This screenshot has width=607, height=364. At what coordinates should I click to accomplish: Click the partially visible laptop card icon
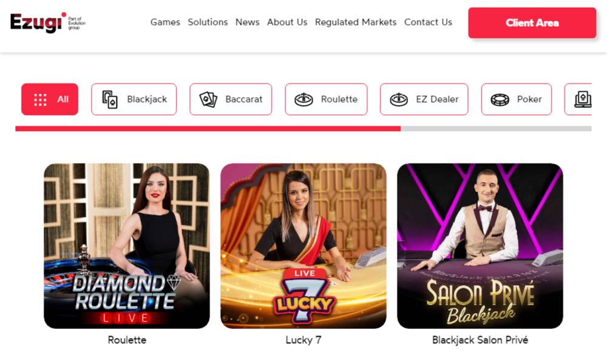[x=583, y=99]
